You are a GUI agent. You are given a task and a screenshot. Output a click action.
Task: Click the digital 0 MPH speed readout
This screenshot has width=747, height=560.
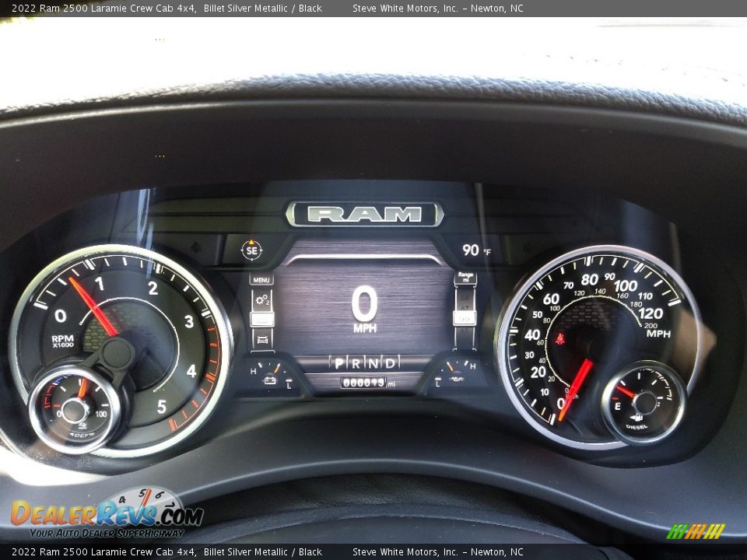365,309
